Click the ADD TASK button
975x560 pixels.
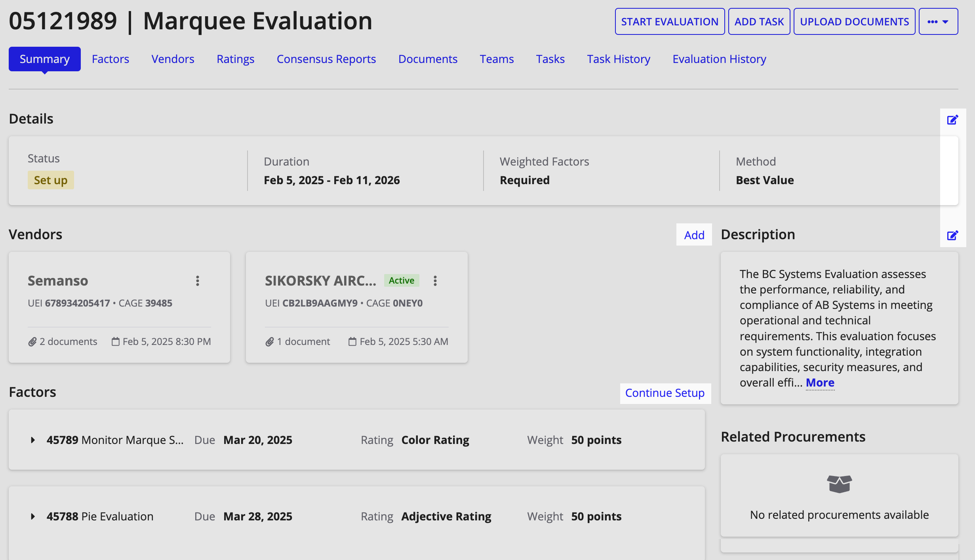pyautogui.click(x=759, y=21)
